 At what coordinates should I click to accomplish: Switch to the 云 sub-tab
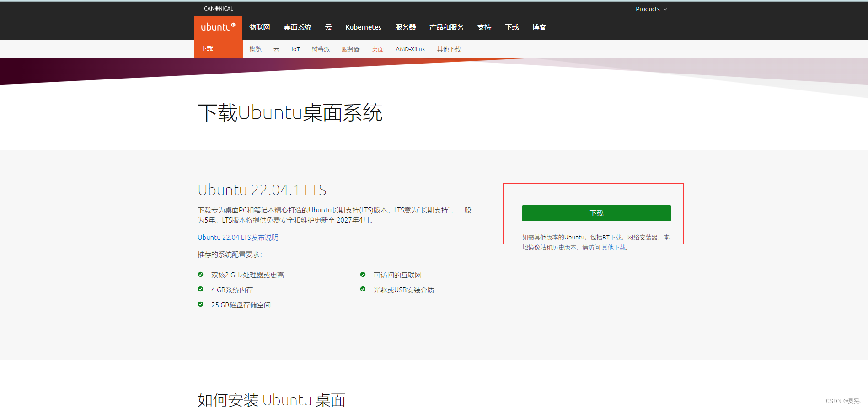tap(276, 49)
